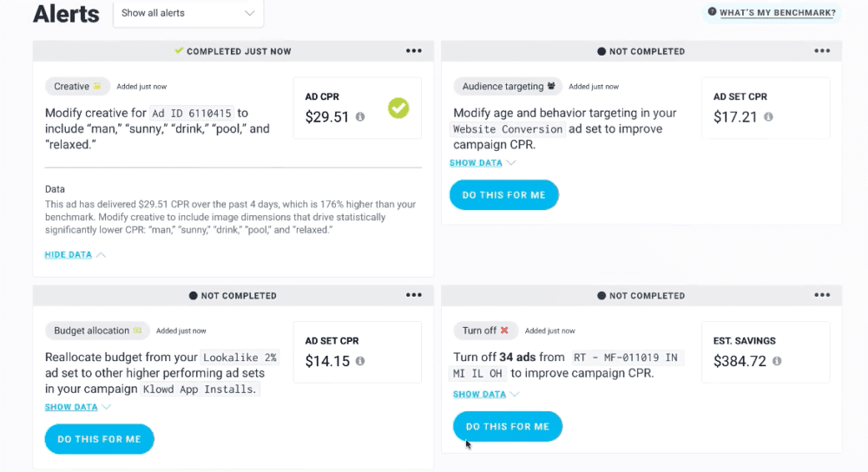The height and width of the screenshot is (472, 868).
Task: Click DO THIS FOR ME for Budget allocation
Action: coord(99,439)
